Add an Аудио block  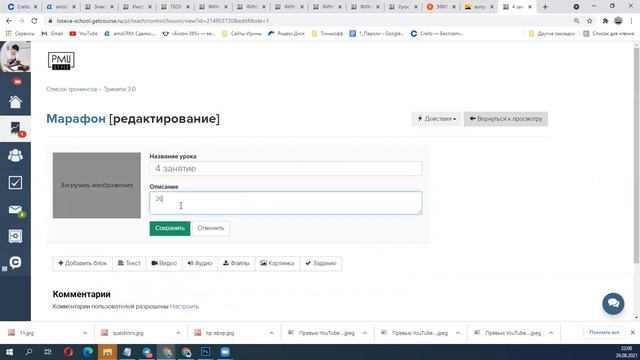pyautogui.click(x=200, y=263)
